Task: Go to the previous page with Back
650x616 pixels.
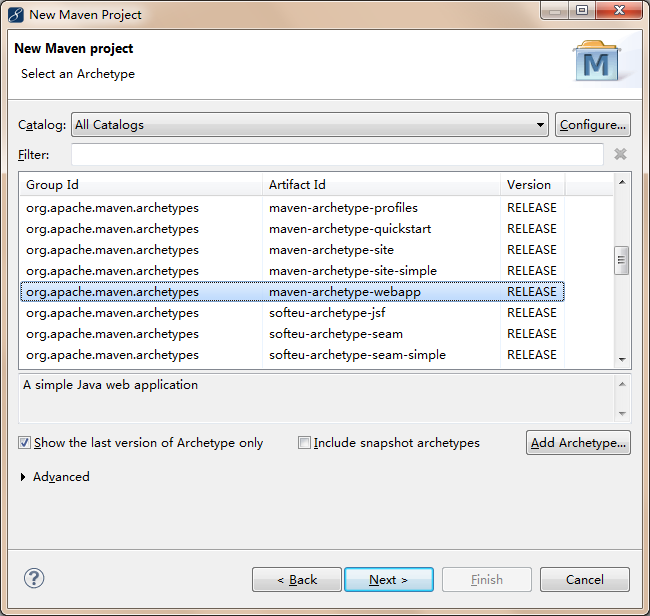Action: coord(297,580)
